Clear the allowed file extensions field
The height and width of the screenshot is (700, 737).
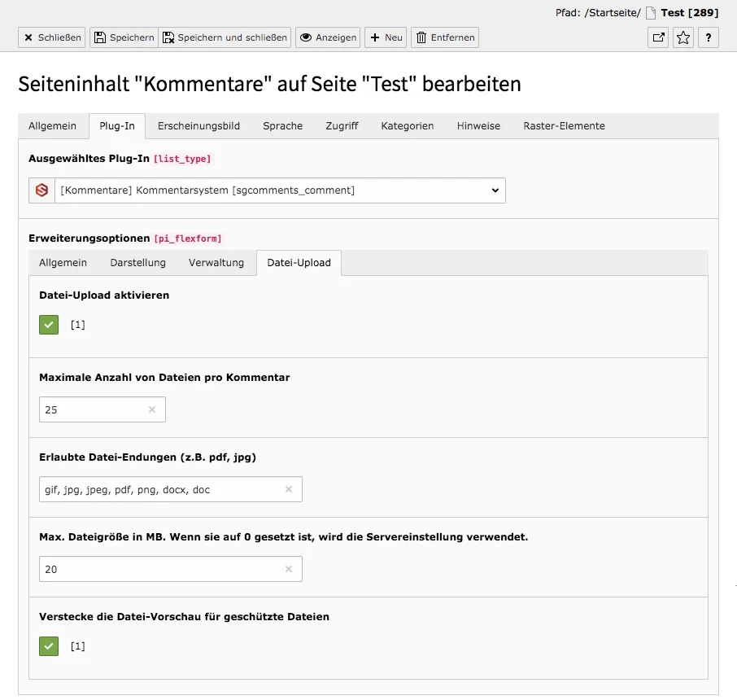coord(289,489)
